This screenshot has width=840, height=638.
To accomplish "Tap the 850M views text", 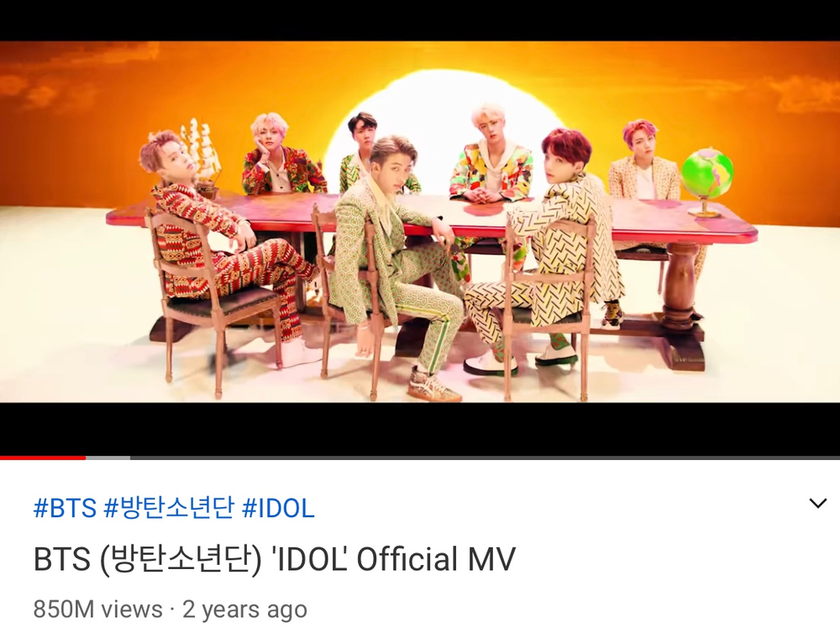I will tap(98, 609).
